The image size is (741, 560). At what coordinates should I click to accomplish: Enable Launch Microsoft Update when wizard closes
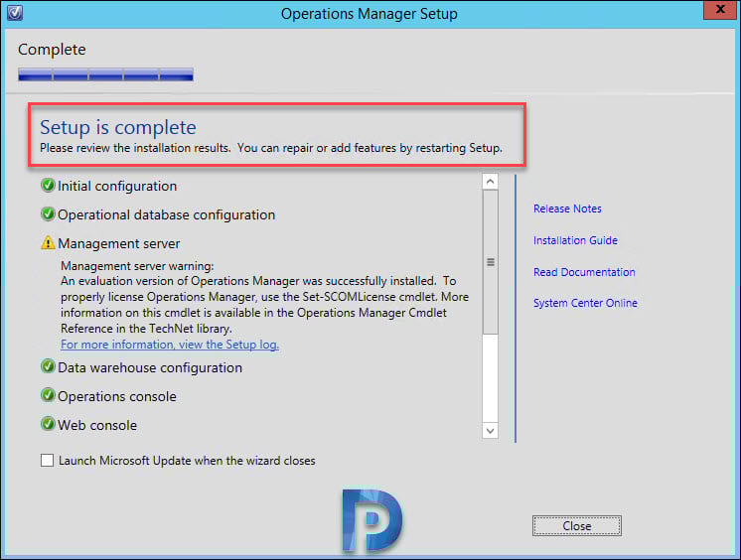pyautogui.click(x=48, y=461)
